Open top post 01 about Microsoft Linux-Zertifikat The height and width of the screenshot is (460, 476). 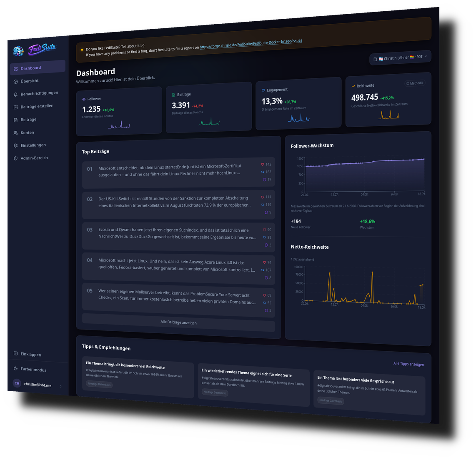[178, 172]
